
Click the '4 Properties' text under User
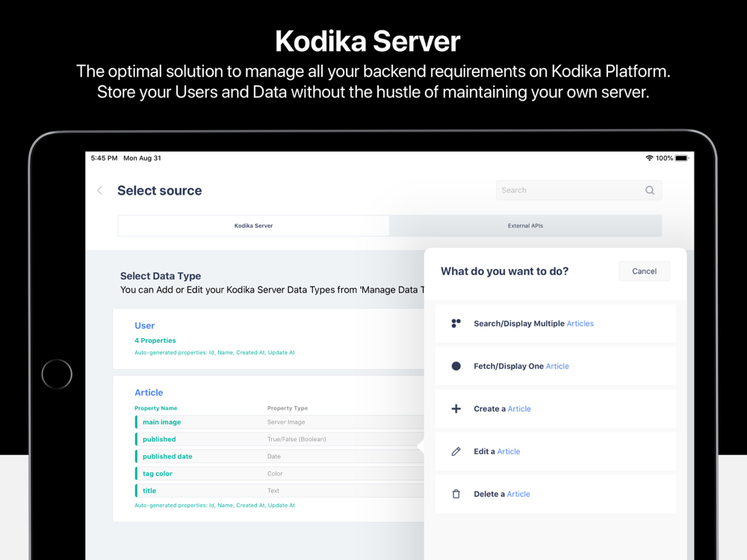[155, 340]
